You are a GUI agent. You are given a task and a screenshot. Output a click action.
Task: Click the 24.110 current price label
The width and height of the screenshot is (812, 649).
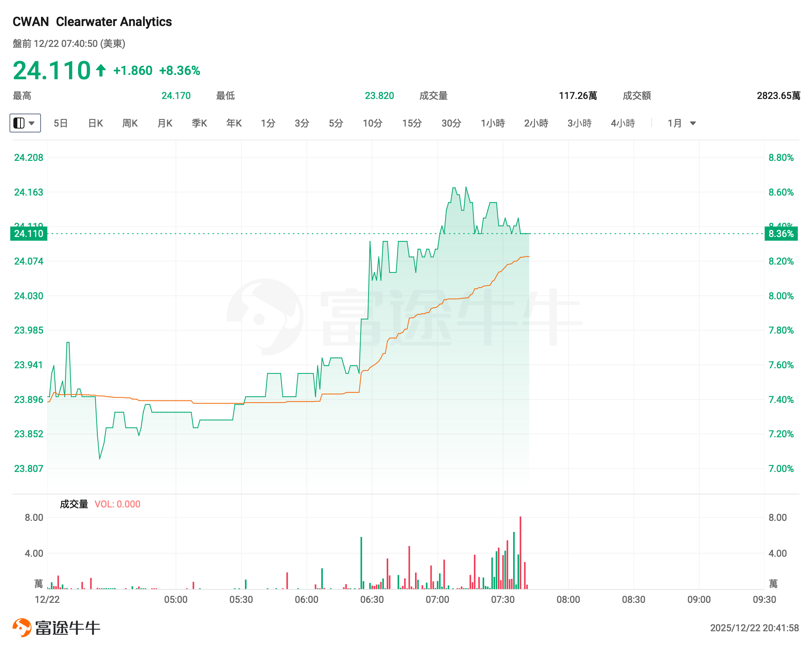[29, 234]
